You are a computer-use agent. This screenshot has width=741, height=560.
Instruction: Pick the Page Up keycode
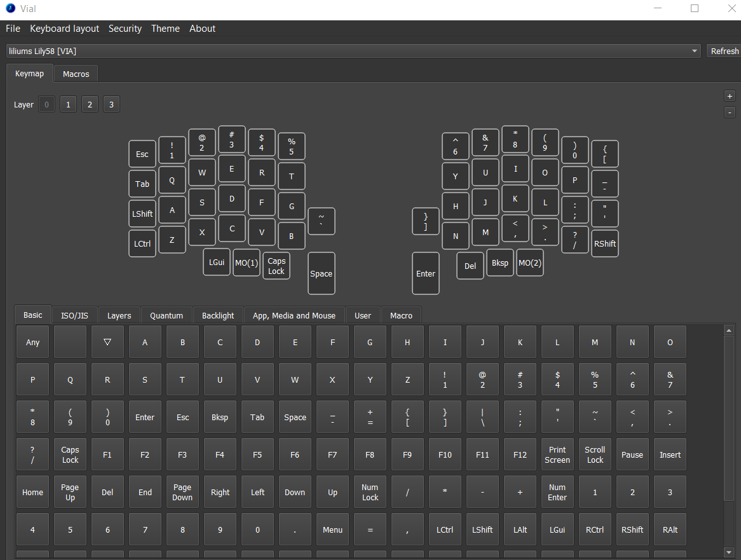click(70, 492)
